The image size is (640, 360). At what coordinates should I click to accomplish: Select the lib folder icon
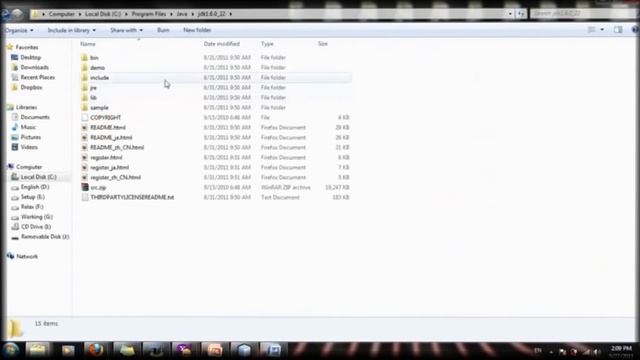coord(84,98)
